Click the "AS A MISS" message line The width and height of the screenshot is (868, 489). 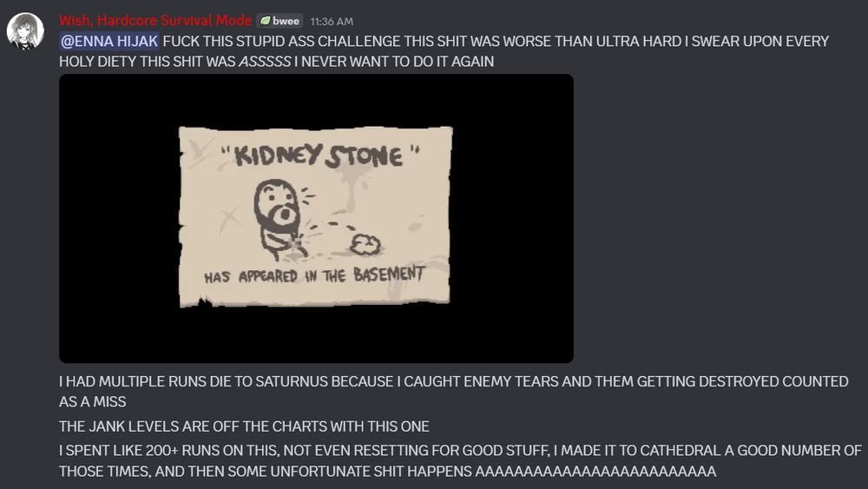[x=93, y=402]
